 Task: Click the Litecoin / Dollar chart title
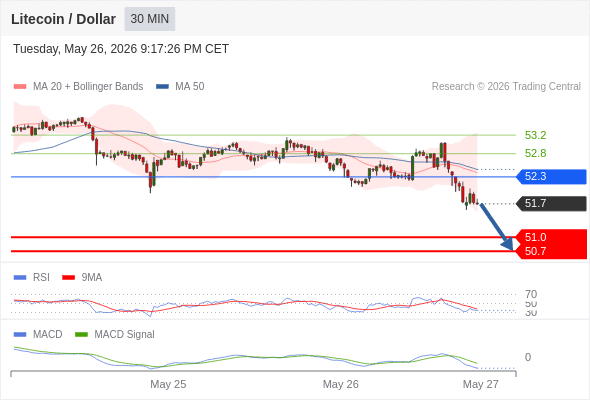(63, 19)
